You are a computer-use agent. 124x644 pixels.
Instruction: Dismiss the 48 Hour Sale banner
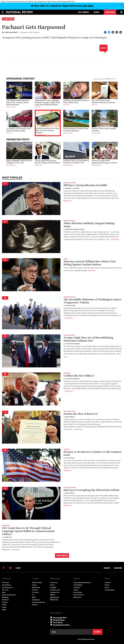[x=121, y=5]
